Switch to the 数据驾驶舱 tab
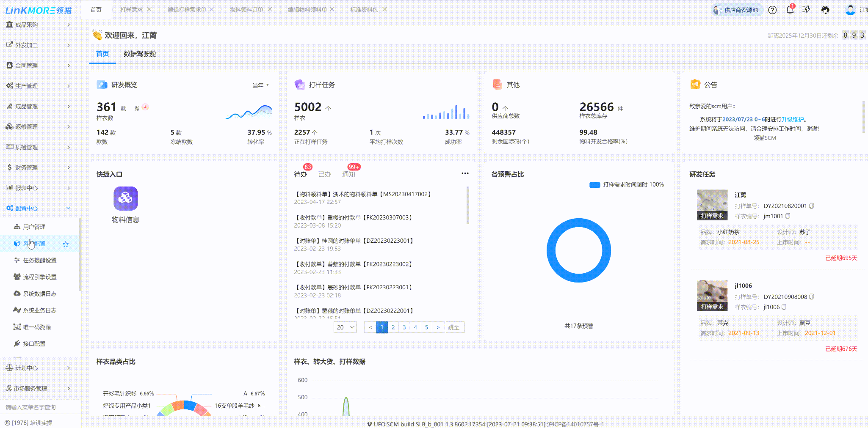The width and height of the screenshot is (868, 428). (140, 54)
